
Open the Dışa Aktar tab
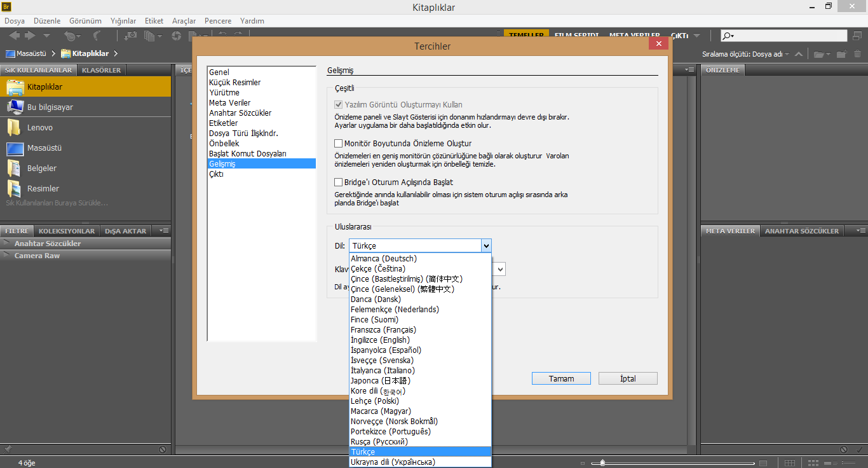coord(126,231)
